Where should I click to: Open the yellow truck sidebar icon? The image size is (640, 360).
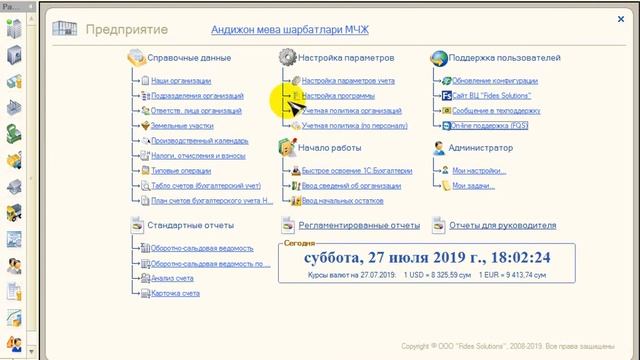click(x=14, y=213)
